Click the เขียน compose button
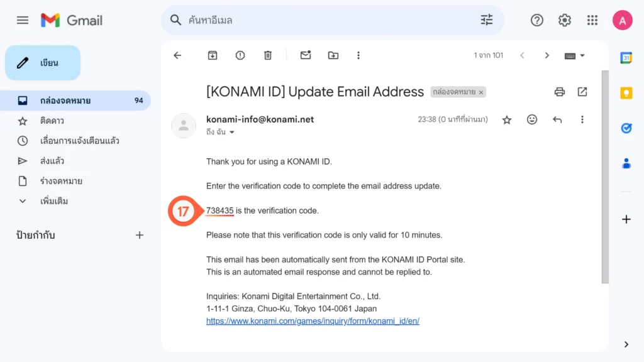The height and width of the screenshot is (362, 644). (x=43, y=63)
